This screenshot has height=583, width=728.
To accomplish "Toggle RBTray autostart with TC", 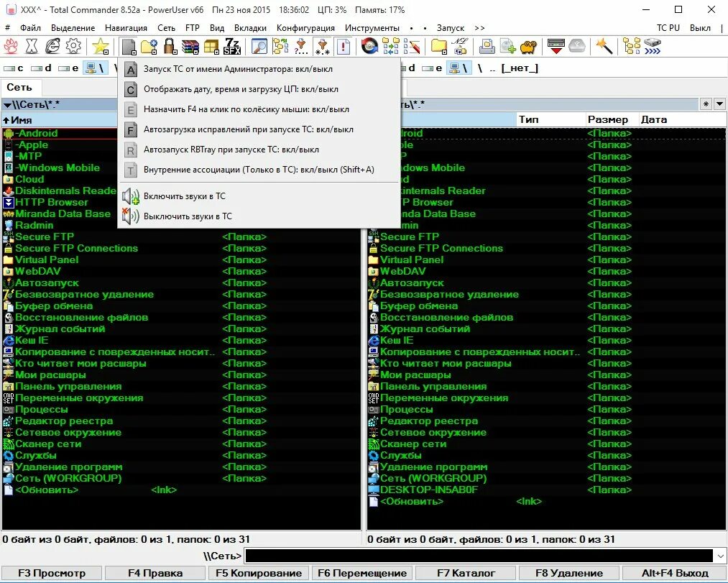I will 259,150.
